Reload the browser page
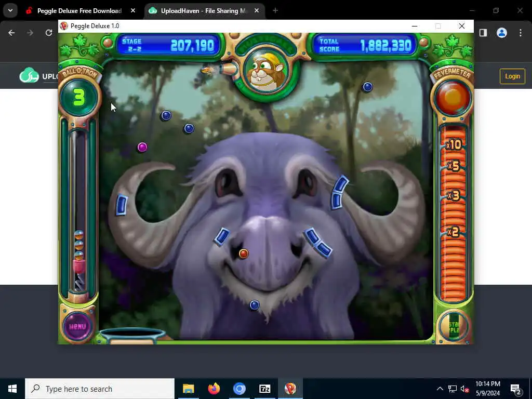The width and height of the screenshot is (532, 399). tap(49, 33)
